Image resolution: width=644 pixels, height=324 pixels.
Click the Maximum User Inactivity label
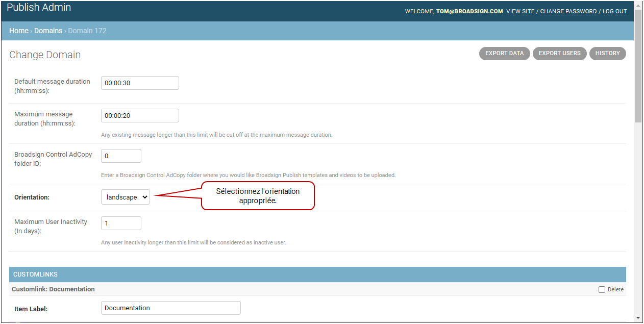51,226
